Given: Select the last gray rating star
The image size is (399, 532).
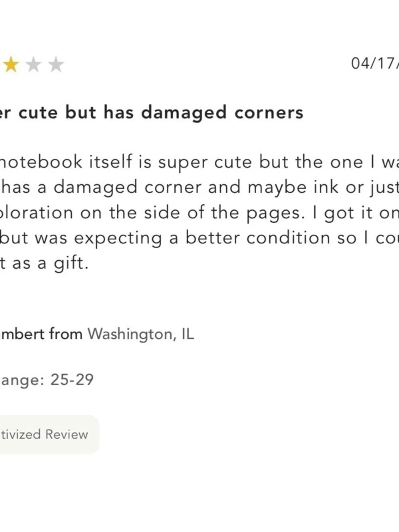Looking at the screenshot, I should point(56,64).
